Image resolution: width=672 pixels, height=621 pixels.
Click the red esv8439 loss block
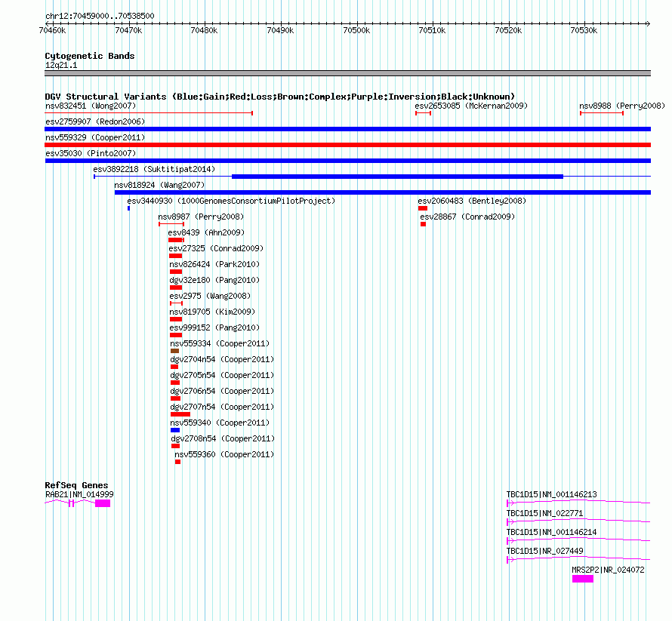[176, 240]
